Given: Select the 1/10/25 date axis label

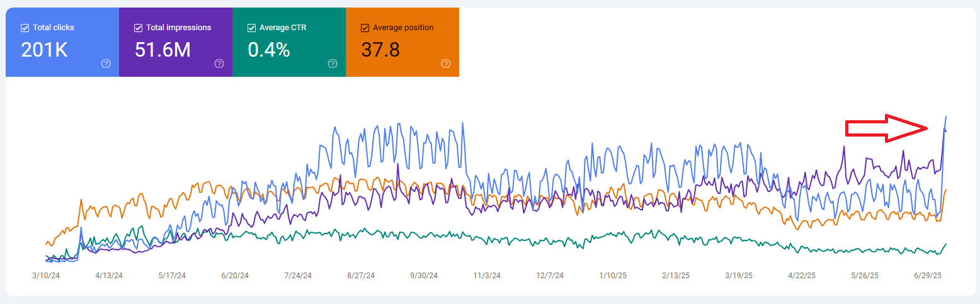Looking at the screenshot, I should 613,276.
